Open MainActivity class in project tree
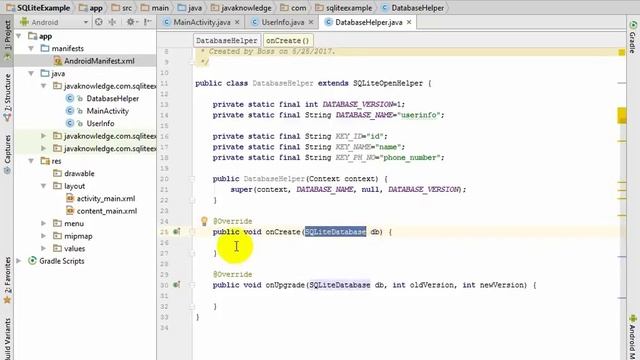 (107, 111)
